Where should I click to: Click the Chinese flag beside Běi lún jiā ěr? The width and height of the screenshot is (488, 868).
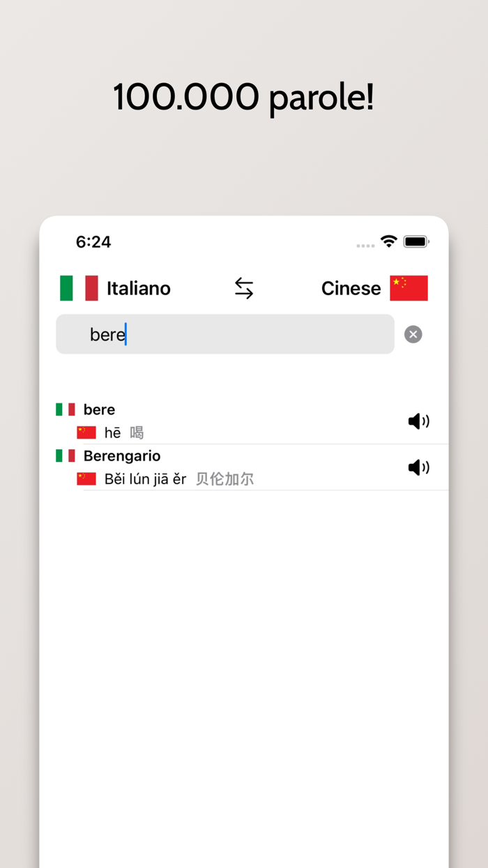[x=86, y=479]
